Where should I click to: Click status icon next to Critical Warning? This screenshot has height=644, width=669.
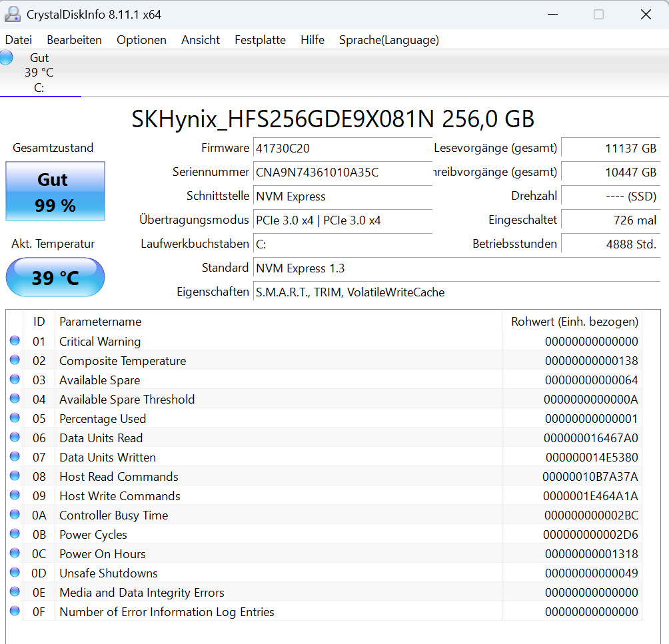[15, 341]
